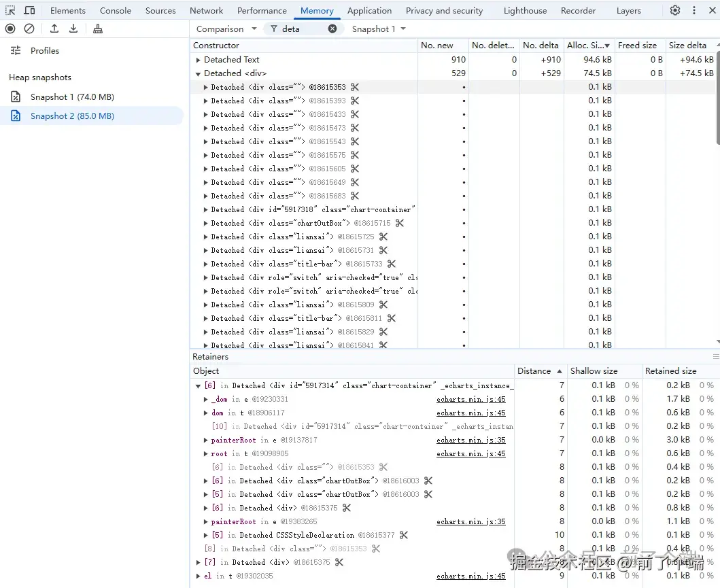Sort by Size delta column header

point(690,46)
